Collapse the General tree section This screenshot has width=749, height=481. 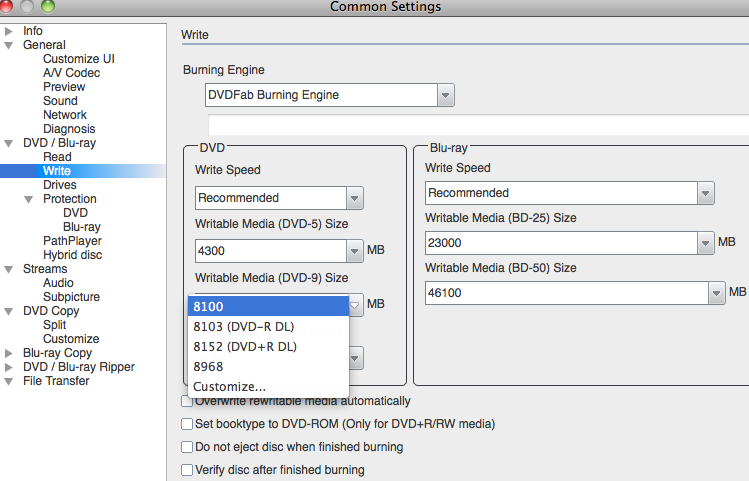(9, 45)
